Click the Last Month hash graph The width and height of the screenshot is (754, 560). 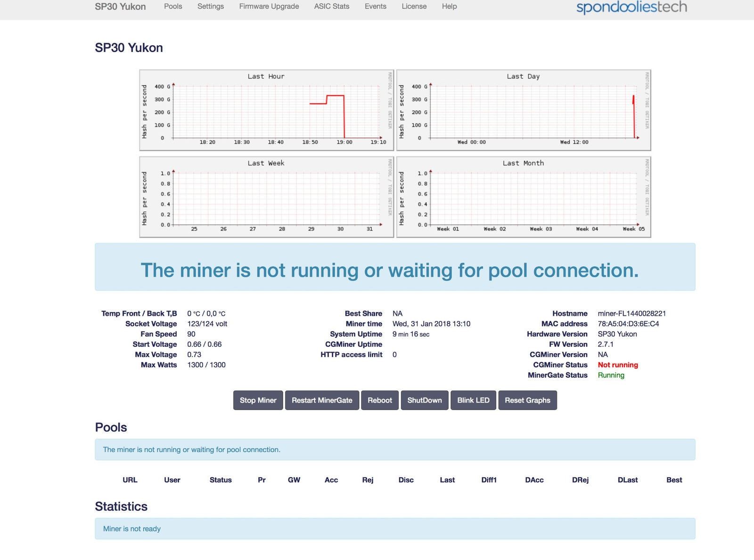click(x=524, y=197)
